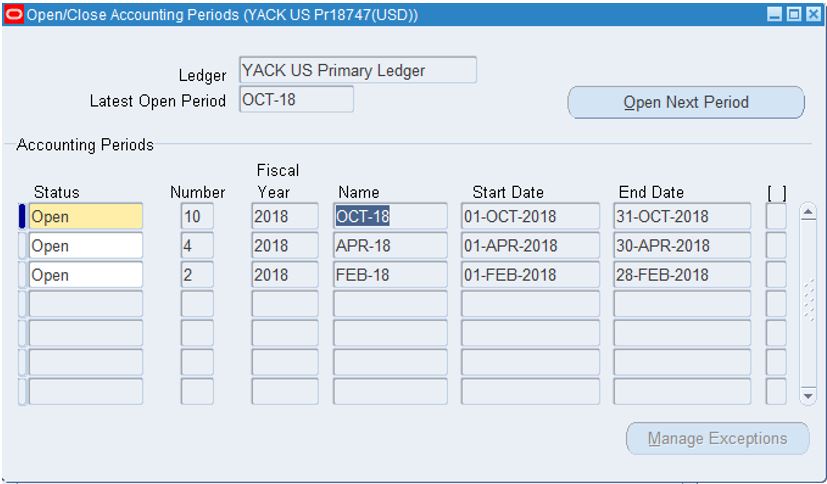This screenshot has width=827, height=484.
Task: Open the Status field for FEB-18
Action: 85,275
